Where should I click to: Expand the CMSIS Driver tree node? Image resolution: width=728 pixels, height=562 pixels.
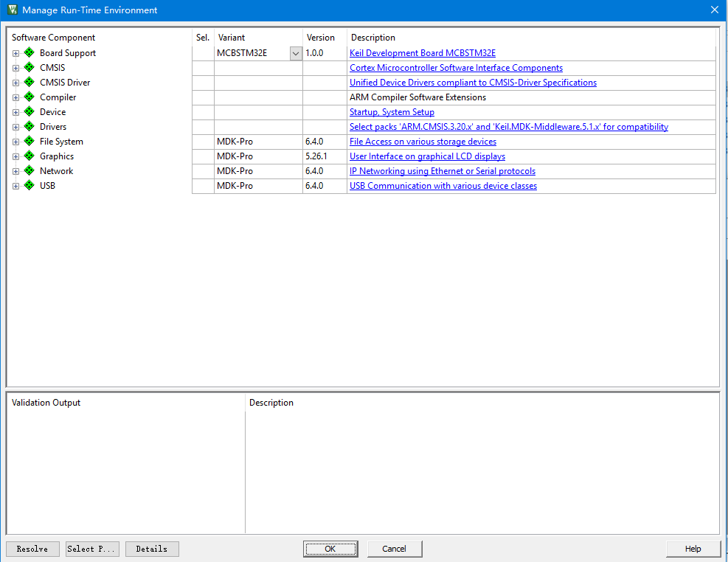point(15,83)
